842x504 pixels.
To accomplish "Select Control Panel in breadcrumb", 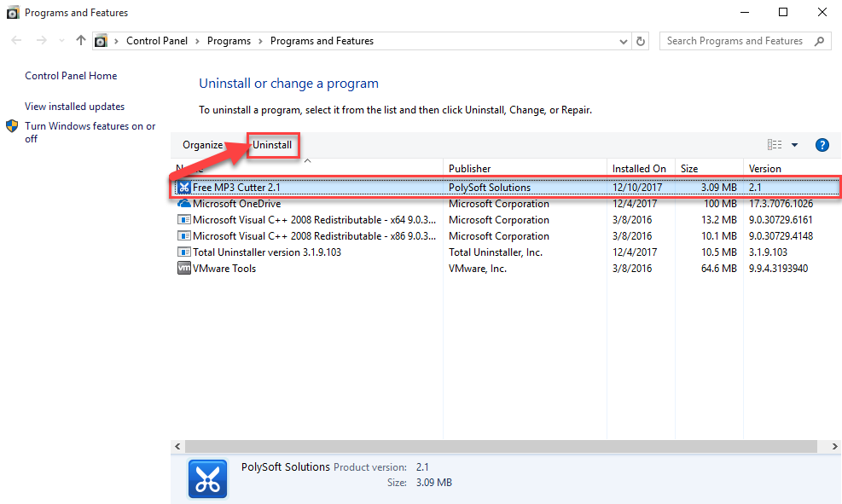I will [x=157, y=41].
